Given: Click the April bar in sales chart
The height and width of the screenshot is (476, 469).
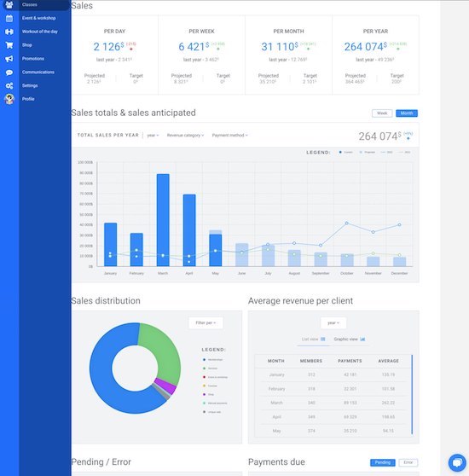Looking at the screenshot, I should pyautogui.click(x=189, y=230).
